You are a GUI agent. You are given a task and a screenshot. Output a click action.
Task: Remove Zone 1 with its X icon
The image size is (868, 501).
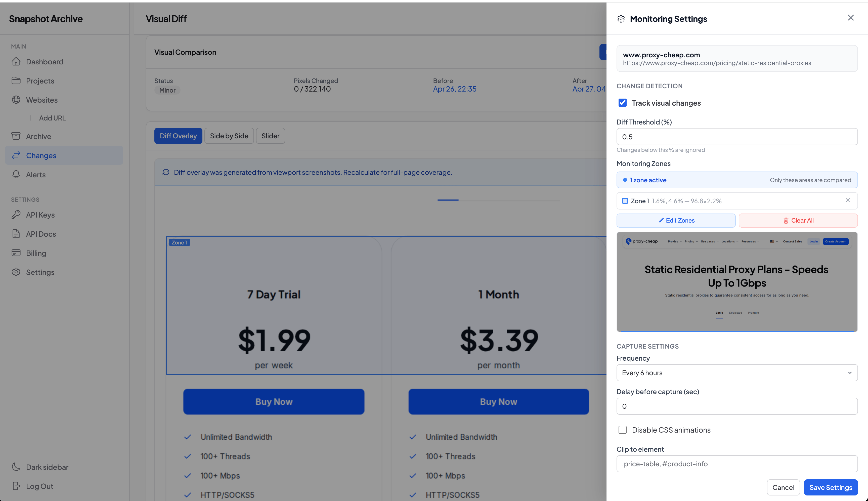click(x=848, y=200)
